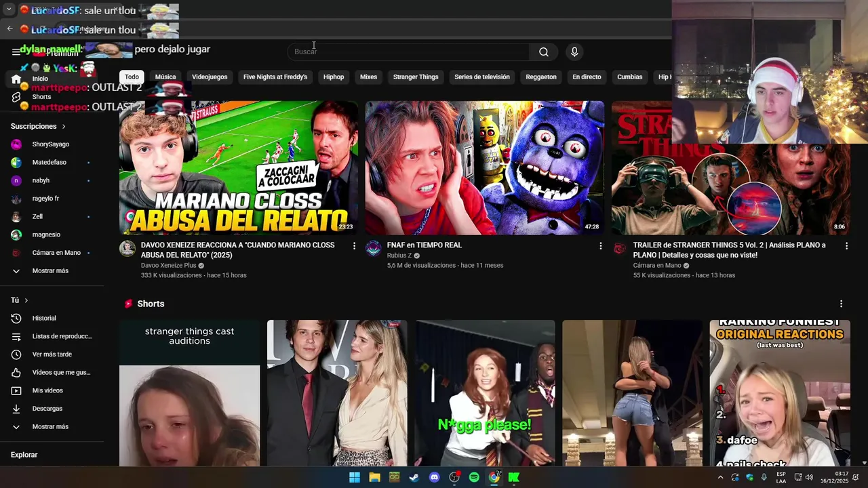Select the Videojuegos filter chip

click(x=210, y=77)
